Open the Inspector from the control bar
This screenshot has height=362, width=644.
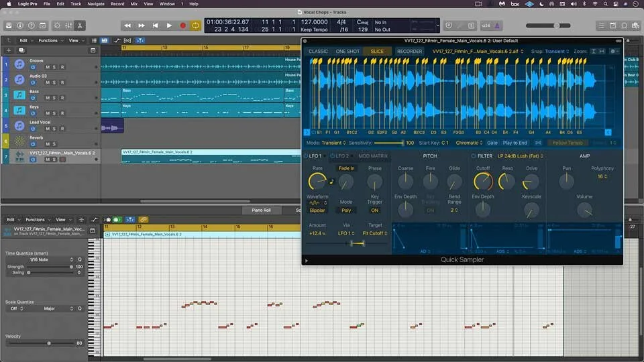(x=19, y=25)
